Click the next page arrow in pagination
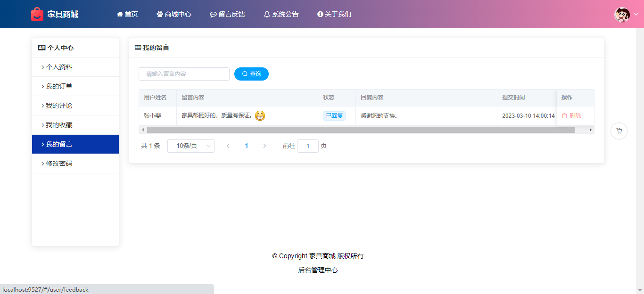Viewport: 644px width, 294px height. point(264,146)
